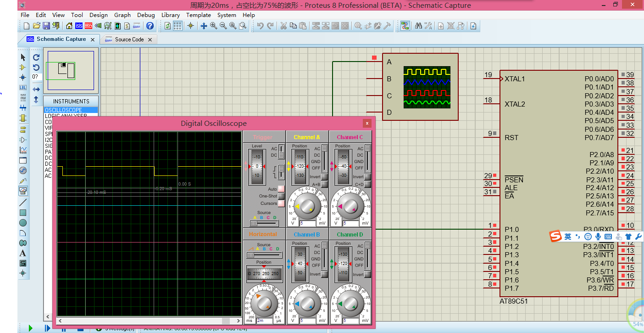The image size is (644, 333).
Task: Toggle the Trigger One-Shot button
Action: click(281, 196)
